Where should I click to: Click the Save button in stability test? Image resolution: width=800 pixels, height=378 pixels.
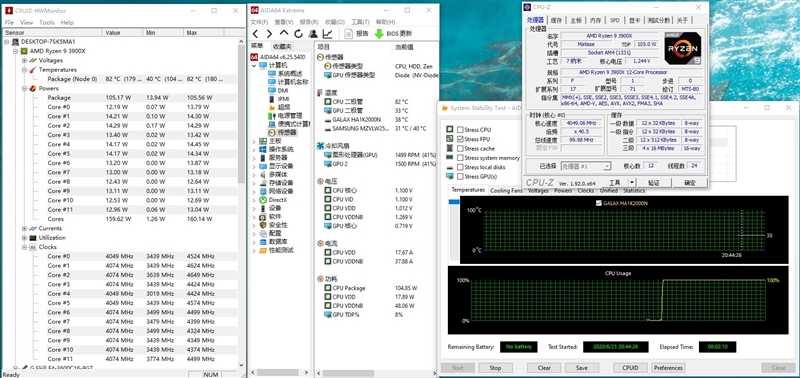tap(581, 367)
